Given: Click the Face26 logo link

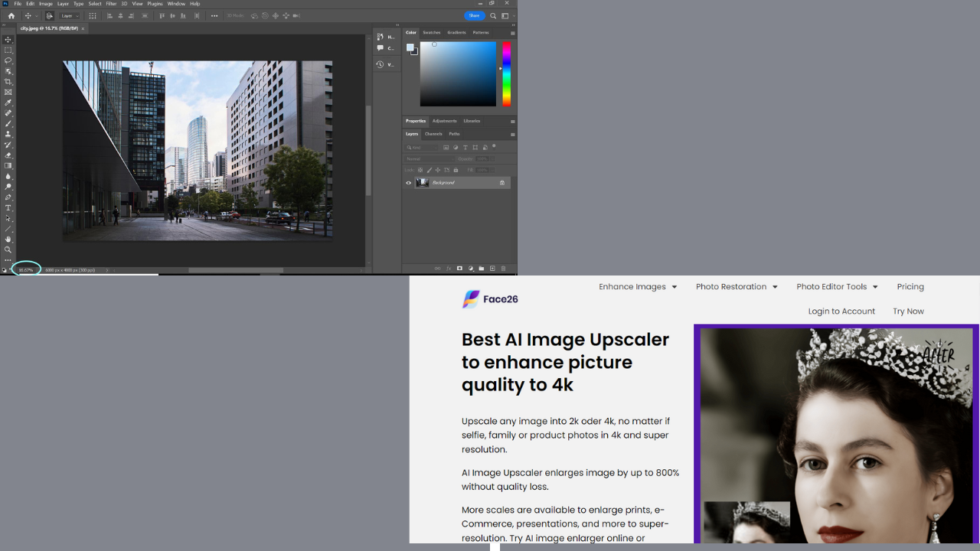Looking at the screenshot, I should tap(490, 299).
